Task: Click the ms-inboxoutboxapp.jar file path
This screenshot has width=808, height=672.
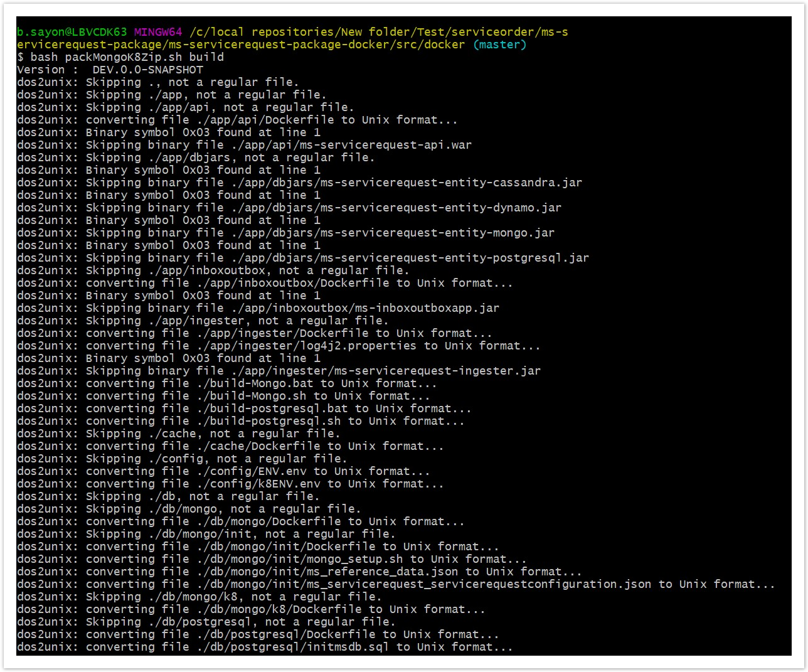Action: click(365, 308)
